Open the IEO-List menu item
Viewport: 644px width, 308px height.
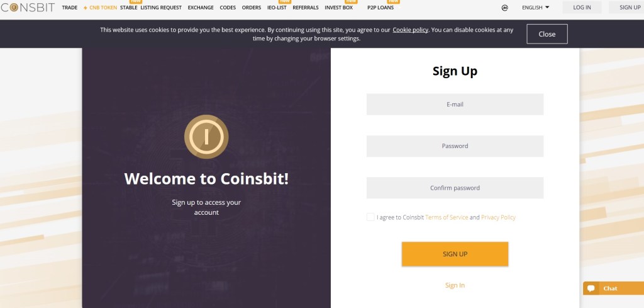point(277,8)
